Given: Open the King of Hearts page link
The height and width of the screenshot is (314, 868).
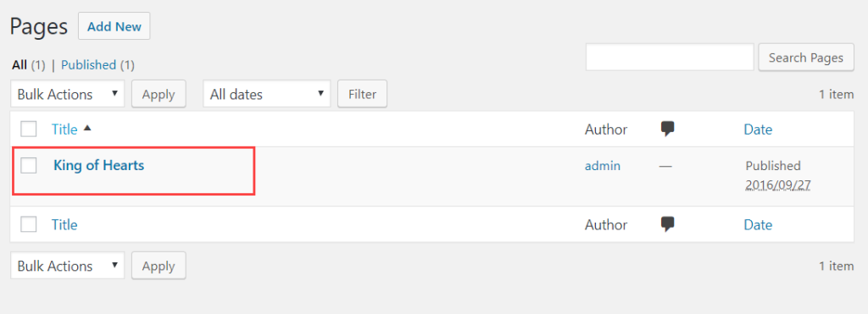Looking at the screenshot, I should (x=98, y=165).
